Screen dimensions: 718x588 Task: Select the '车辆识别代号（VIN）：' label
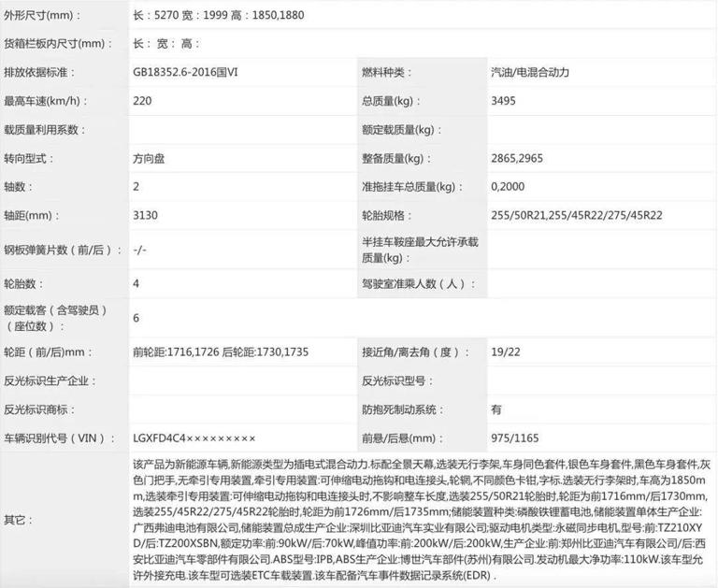point(60,438)
